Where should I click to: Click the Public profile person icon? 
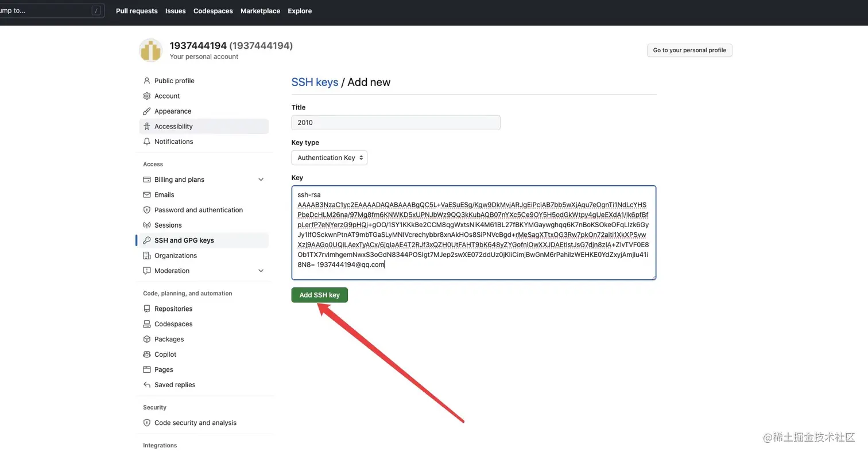pos(147,81)
